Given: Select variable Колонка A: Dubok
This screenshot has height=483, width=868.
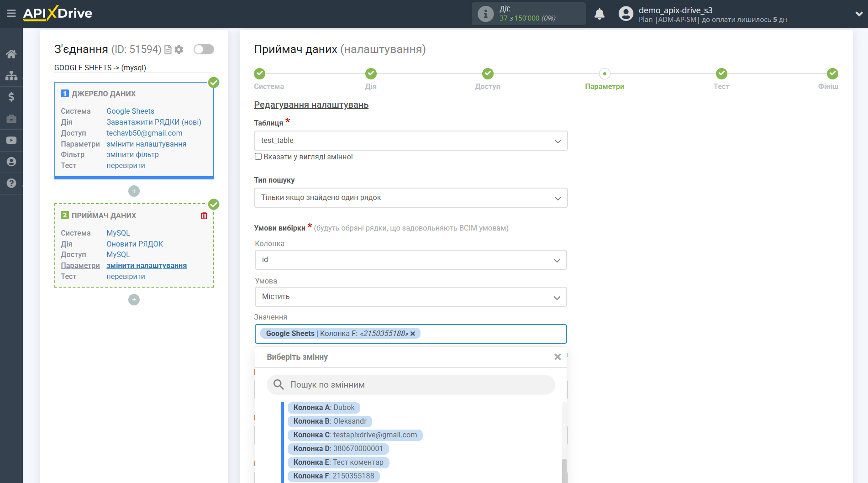Looking at the screenshot, I should pyautogui.click(x=324, y=408).
